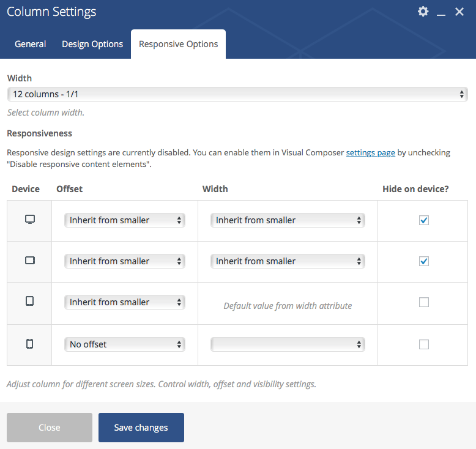
Task: Click the 'Select column width.' hint text
Action: [45, 113]
